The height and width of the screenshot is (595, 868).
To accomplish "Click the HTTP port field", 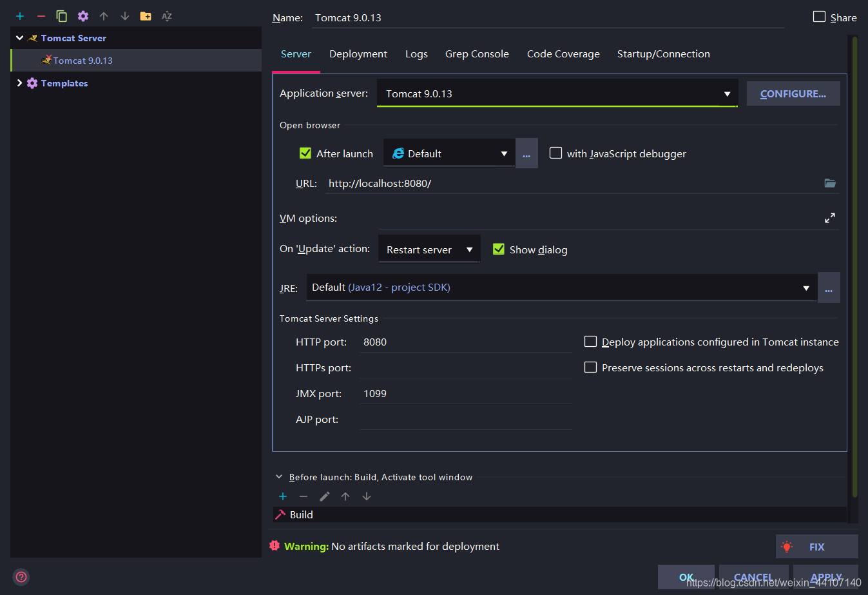I will pos(465,342).
